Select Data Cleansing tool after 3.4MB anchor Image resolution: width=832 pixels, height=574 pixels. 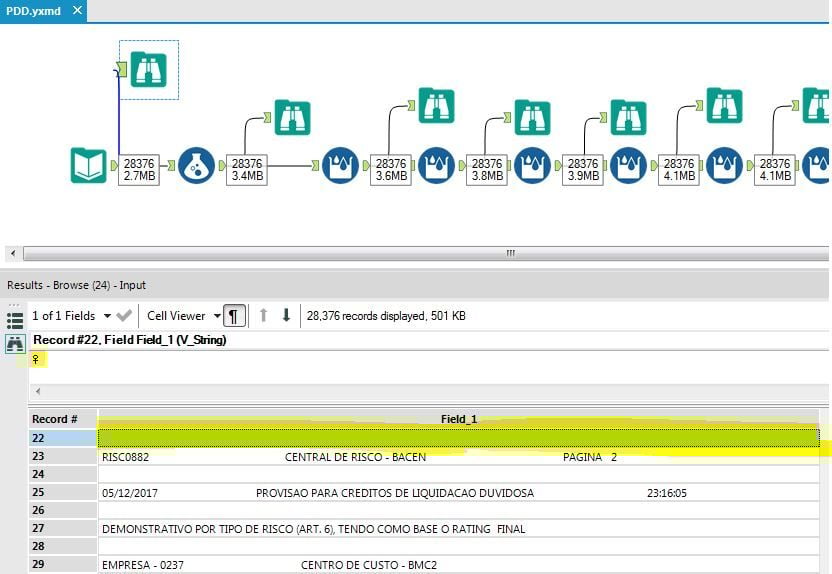click(341, 166)
